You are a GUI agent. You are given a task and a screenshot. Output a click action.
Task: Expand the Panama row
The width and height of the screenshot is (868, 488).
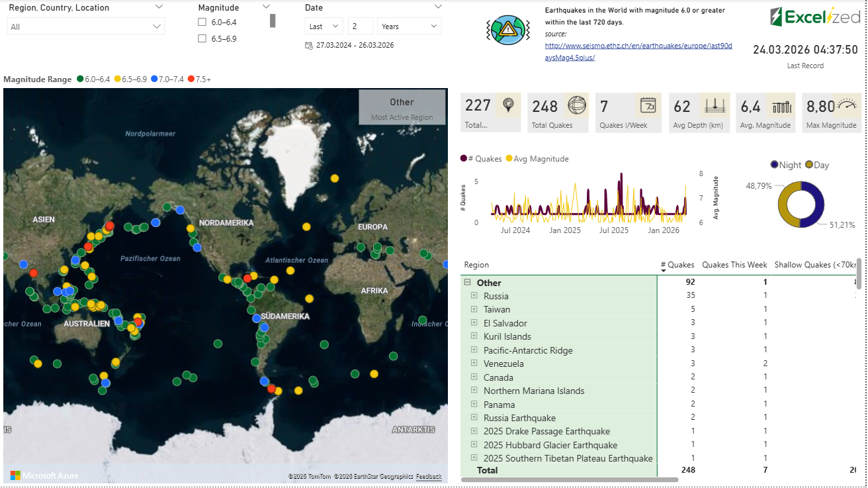[474, 404]
